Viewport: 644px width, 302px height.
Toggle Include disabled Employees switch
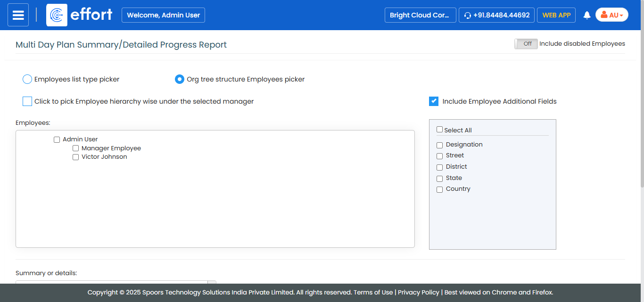[526, 44]
